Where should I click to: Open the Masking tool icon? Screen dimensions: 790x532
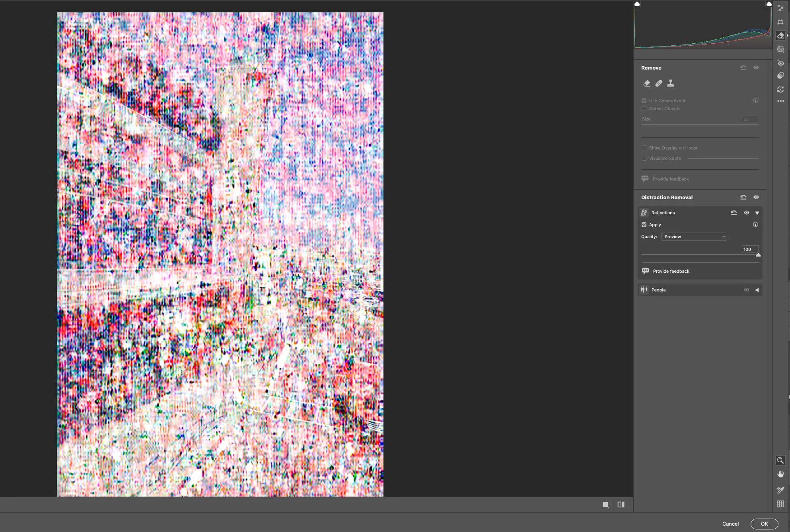click(780, 49)
